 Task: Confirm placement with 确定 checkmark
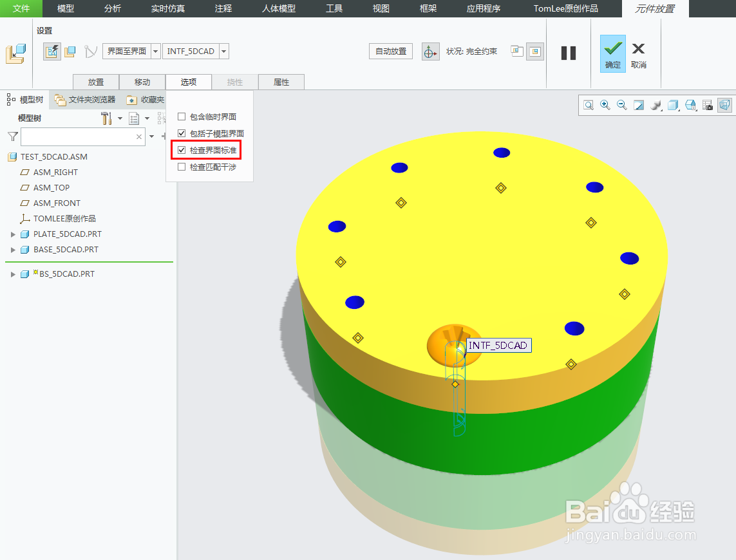pos(612,53)
